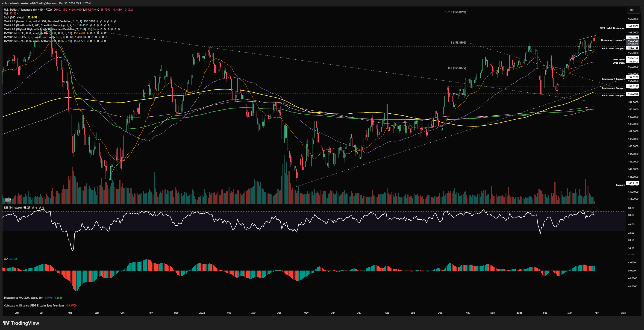Select the '2025 Open' text label

pos(618,59)
